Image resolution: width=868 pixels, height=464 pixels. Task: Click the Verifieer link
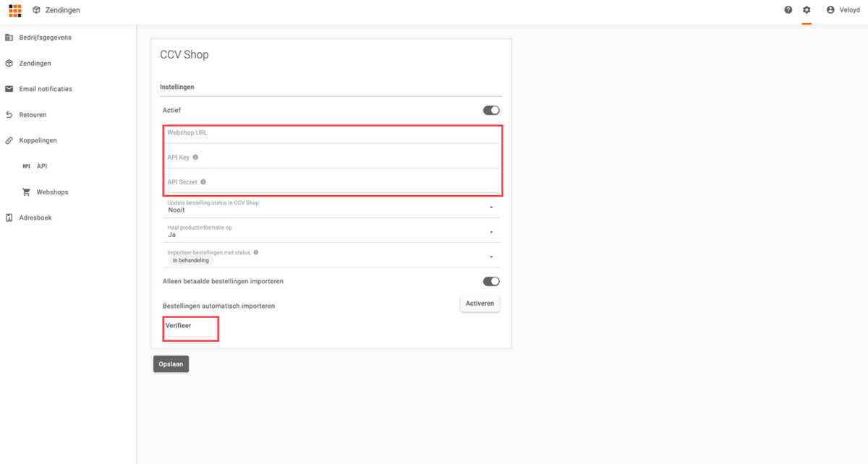point(179,326)
